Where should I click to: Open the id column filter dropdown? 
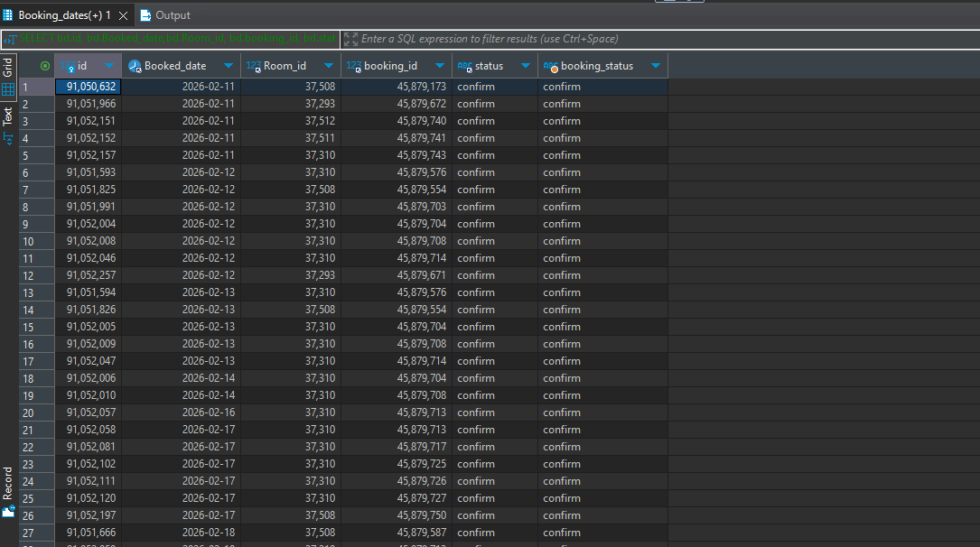coord(109,66)
